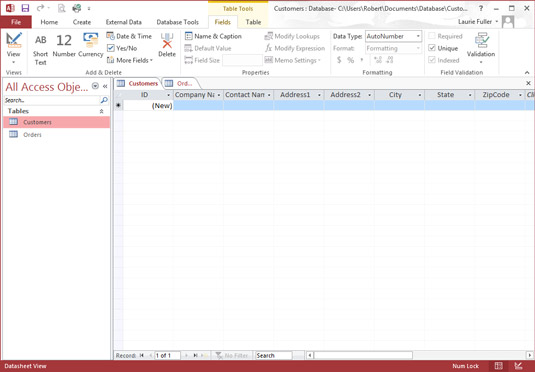The height and width of the screenshot is (372, 535).
Task: Click the search magnifier in the navigation pane
Action: coord(104,100)
